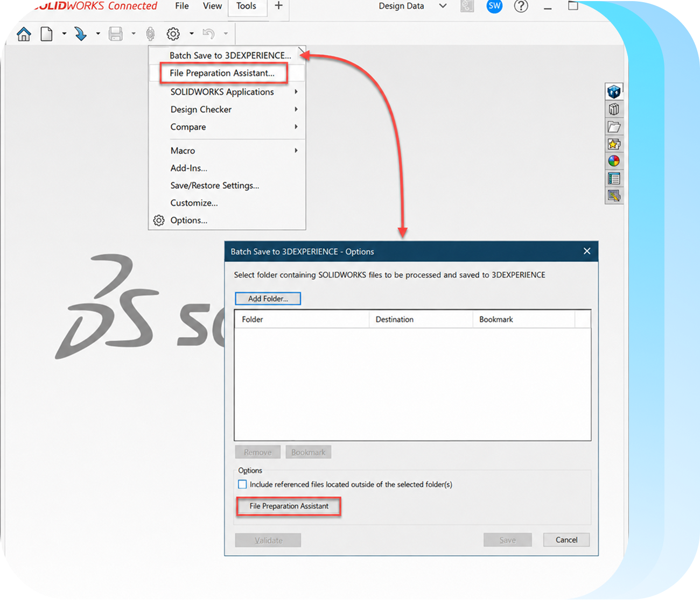Open the View Palette star icon
This screenshot has height=600, width=700.
(x=614, y=144)
